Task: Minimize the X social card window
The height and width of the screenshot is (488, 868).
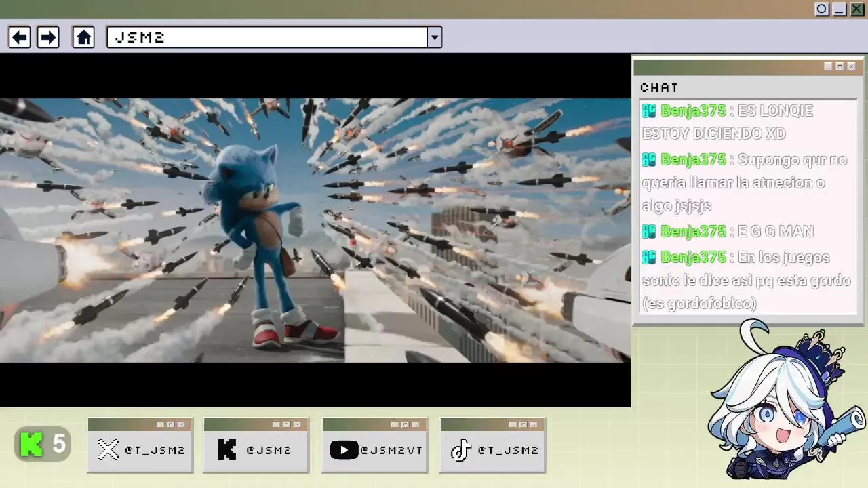Action: pyautogui.click(x=160, y=424)
